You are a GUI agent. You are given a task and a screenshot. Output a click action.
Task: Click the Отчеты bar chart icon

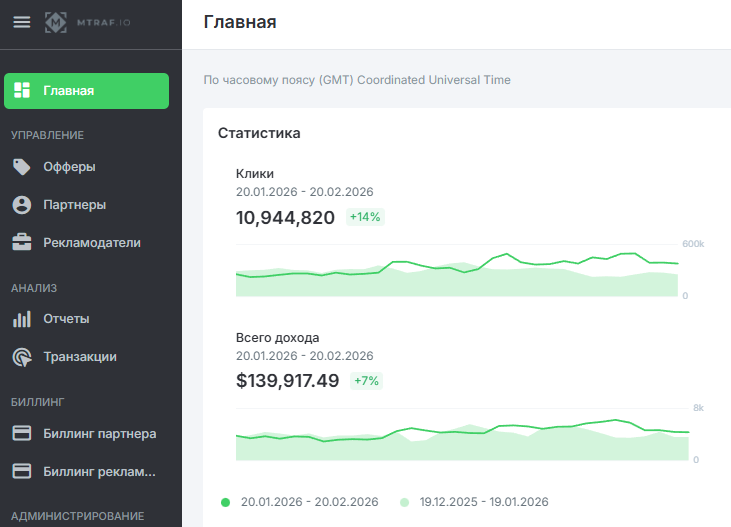point(21,319)
